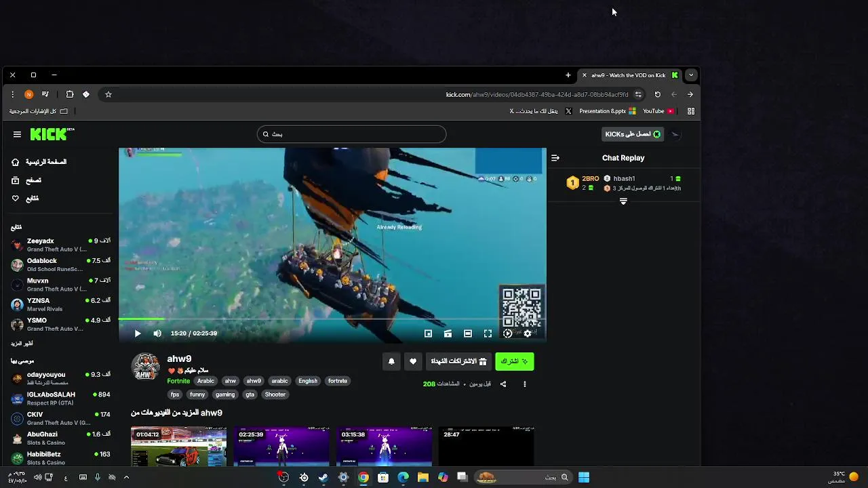Open Chrome three-dot menu
The width and height of the screenshot is (868, 488).
point(12,94)
